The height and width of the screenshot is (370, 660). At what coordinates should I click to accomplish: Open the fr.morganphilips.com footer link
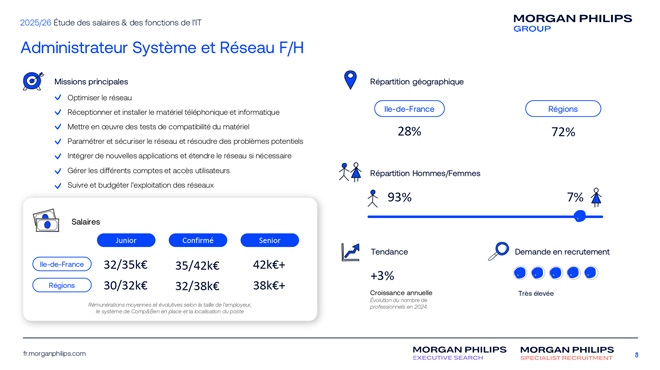55,354
